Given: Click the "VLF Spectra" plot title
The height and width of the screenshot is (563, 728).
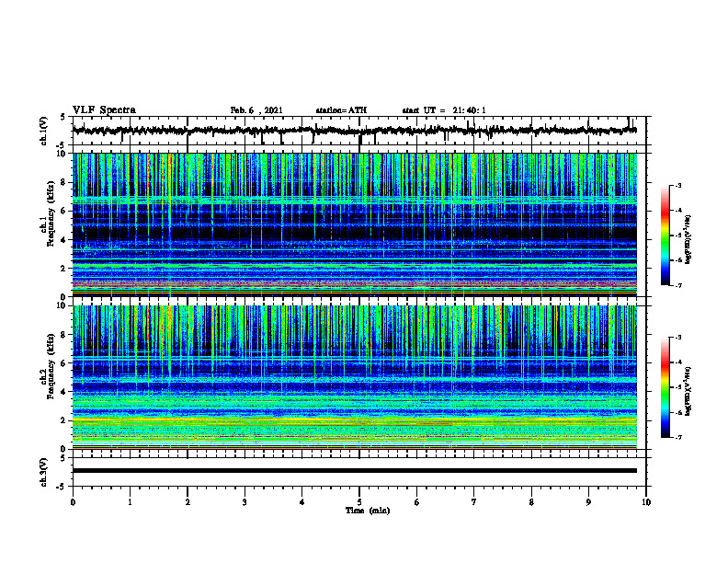Looking at the screenshot, I should coord(105,110).
